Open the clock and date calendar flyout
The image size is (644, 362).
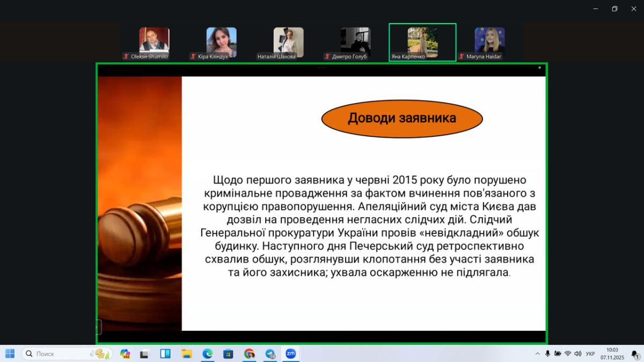(612, 353)
